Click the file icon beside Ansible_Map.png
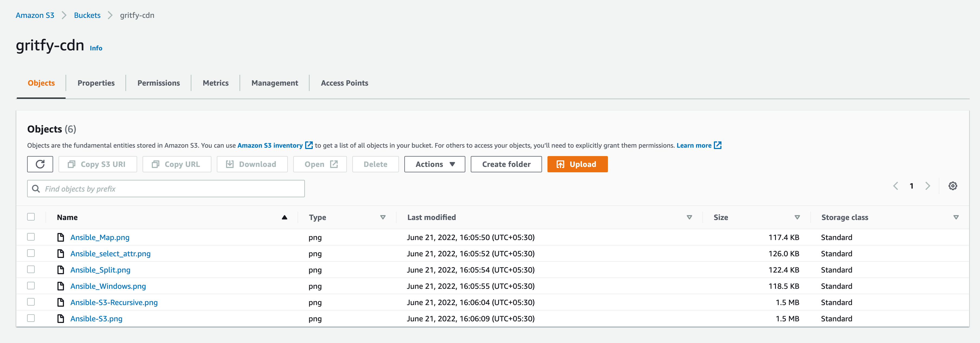 pos(60,237)
